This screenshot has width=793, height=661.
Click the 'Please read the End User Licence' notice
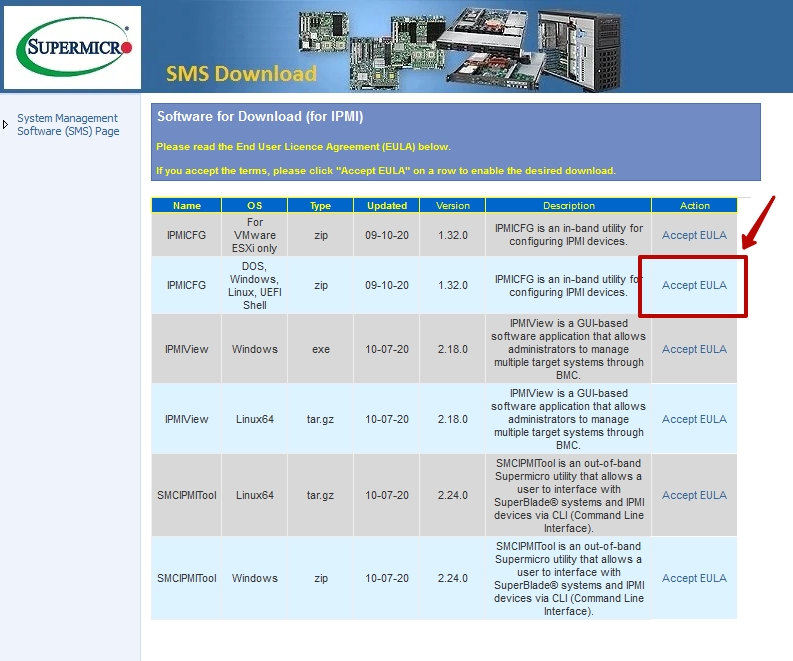click(x=303, y=147)
